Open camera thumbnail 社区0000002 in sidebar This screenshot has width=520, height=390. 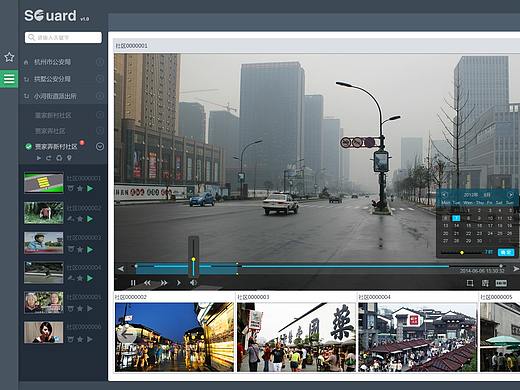tap(44, 213)
